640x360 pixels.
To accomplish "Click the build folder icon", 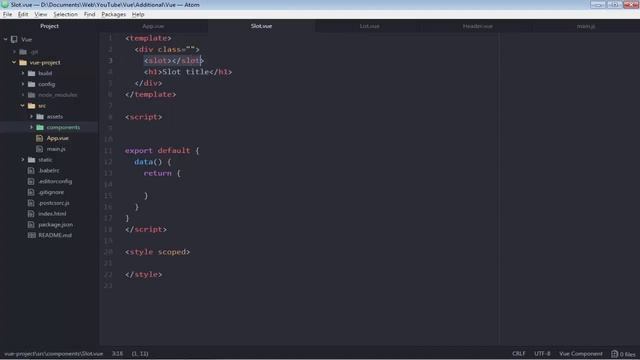I will click(31, 73).
